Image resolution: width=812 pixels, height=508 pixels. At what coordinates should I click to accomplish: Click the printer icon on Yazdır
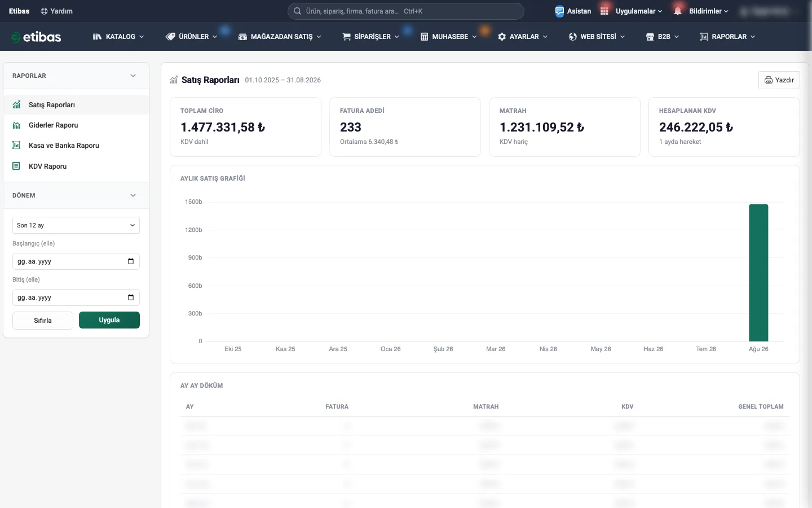(769, 80)
